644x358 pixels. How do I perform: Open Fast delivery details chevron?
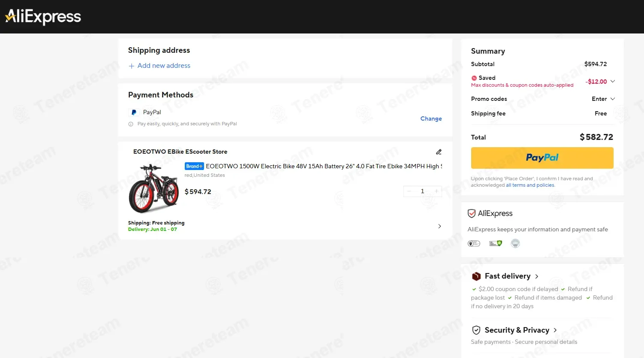click(536, 276)
